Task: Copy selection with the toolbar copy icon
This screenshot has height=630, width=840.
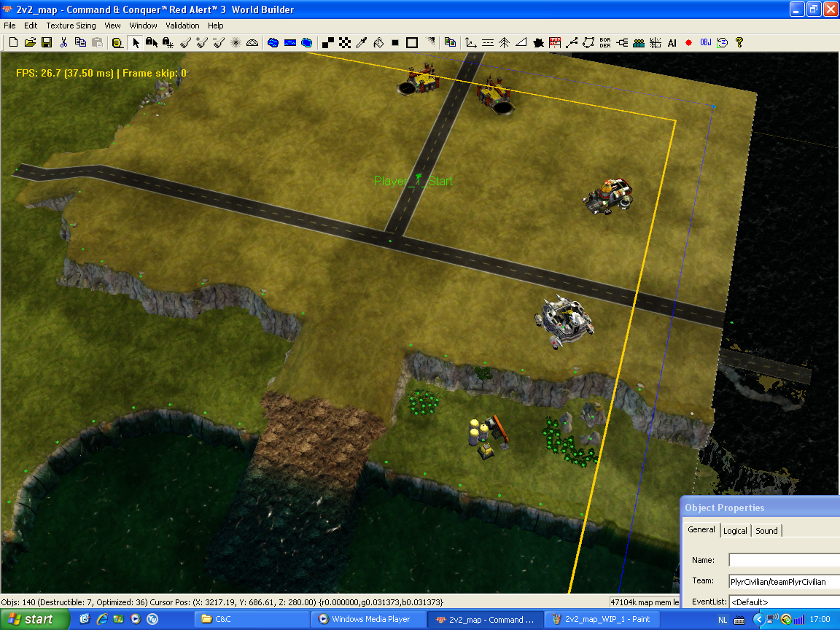Action: pos(80,42)
